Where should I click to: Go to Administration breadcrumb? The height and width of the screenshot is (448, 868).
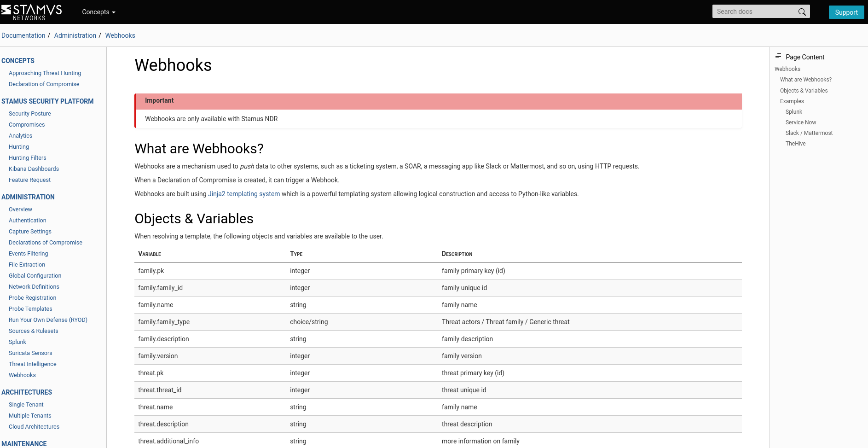coord(75,35)
